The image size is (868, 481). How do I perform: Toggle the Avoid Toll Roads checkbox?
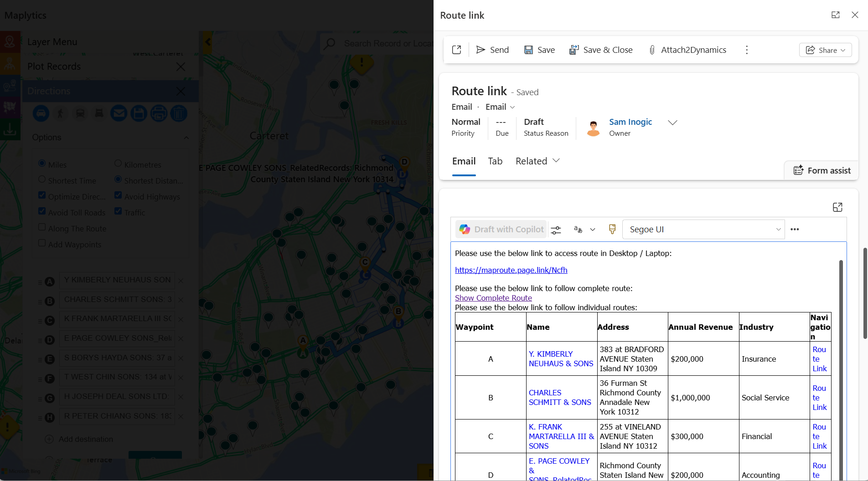point(42,211)
